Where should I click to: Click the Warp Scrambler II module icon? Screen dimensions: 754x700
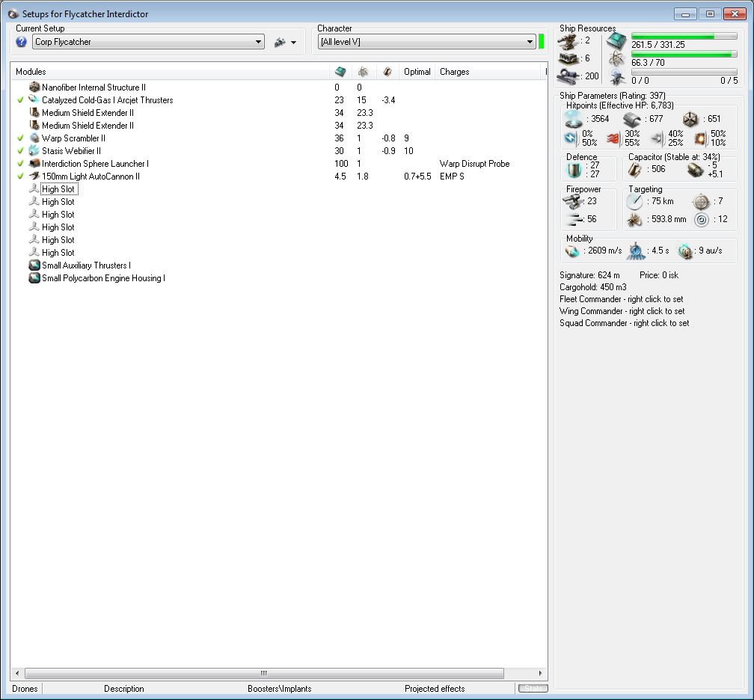tap(34, 138)
